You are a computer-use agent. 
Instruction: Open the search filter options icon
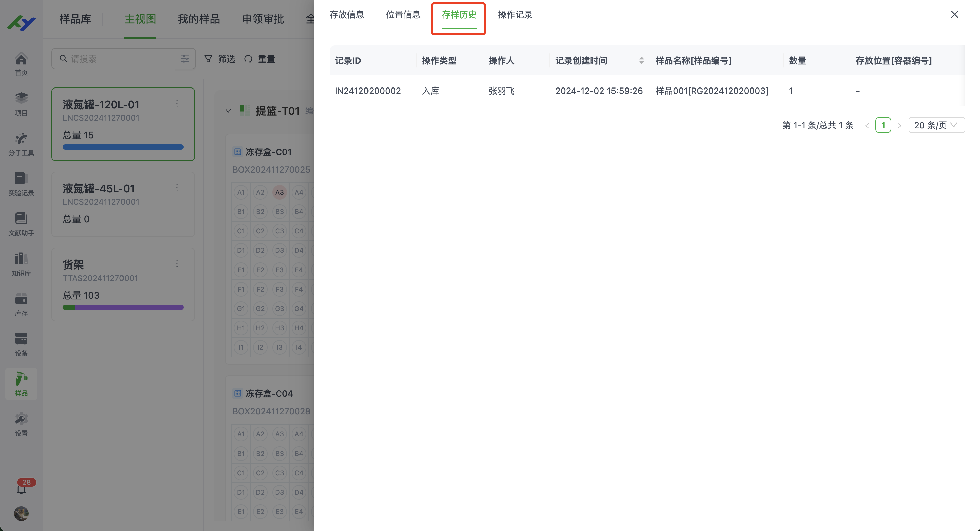(185, 59)
